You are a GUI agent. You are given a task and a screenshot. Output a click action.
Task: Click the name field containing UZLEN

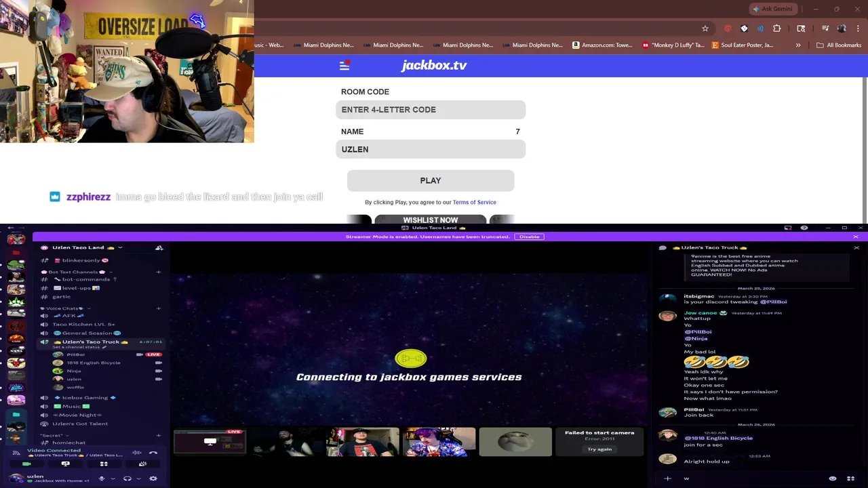(x=431, y=149)
